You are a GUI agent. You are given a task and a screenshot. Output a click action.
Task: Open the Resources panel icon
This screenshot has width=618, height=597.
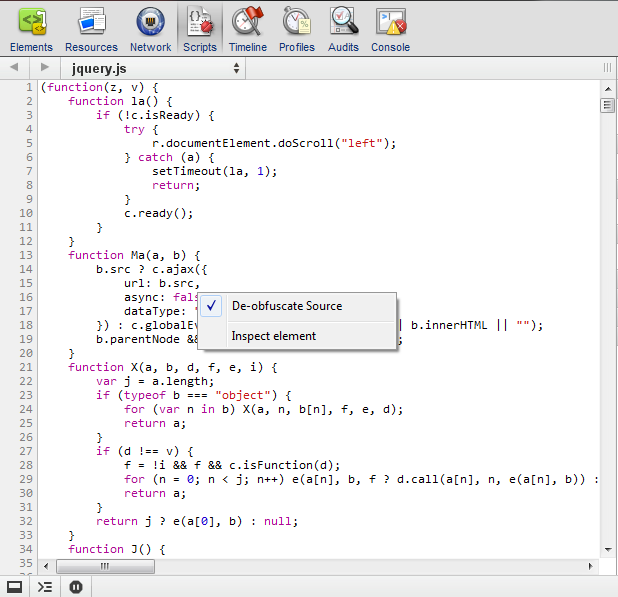click(91, 21)
